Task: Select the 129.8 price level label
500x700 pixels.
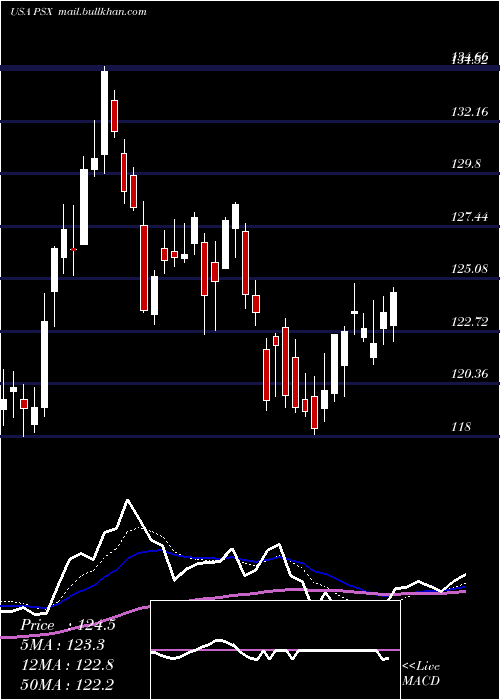Action: [x=466, y=164]
